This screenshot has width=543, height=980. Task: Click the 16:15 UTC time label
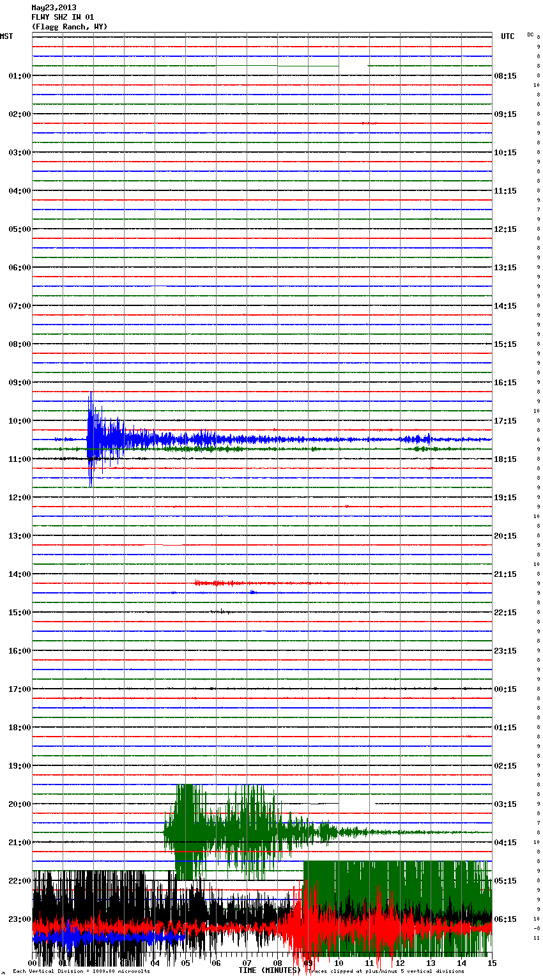(505, 383)
